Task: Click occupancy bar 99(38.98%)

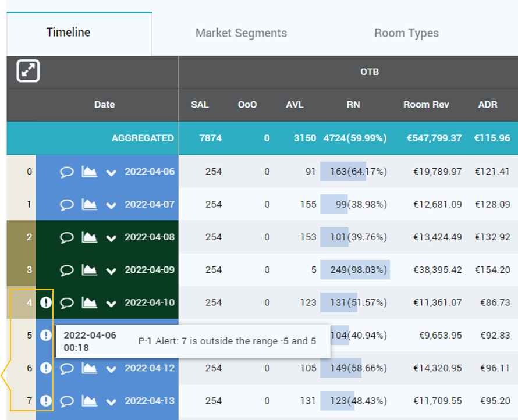Action: [361, 204]
